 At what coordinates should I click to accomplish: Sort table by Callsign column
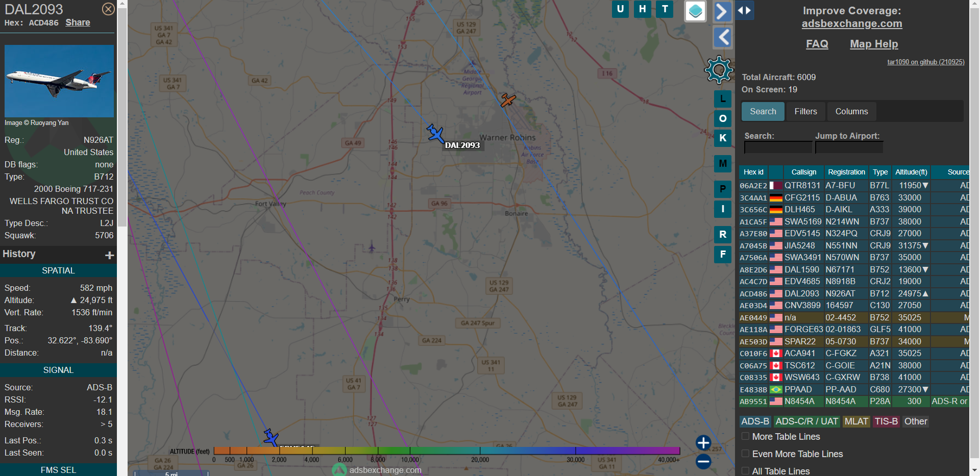point(803,172)
